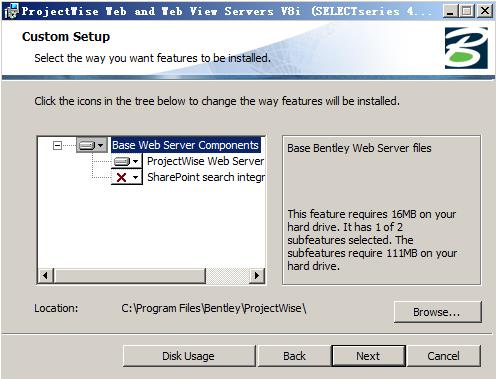The width and height of the screenshot is (496, 379).
Task: Click the Bentley logo in header
Action: pos(466,48)
